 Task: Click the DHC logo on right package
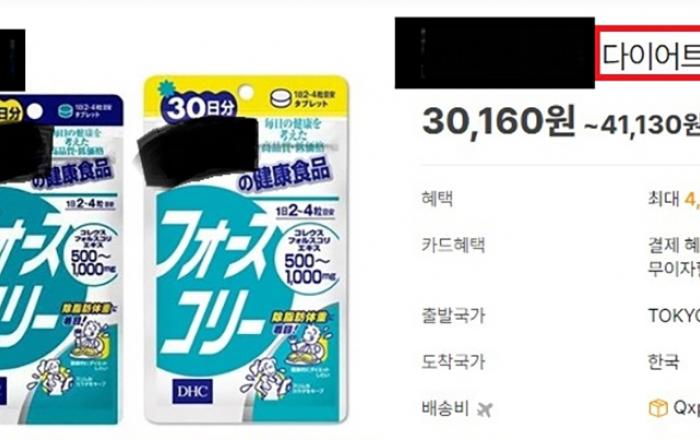click(x=192, y=391)
